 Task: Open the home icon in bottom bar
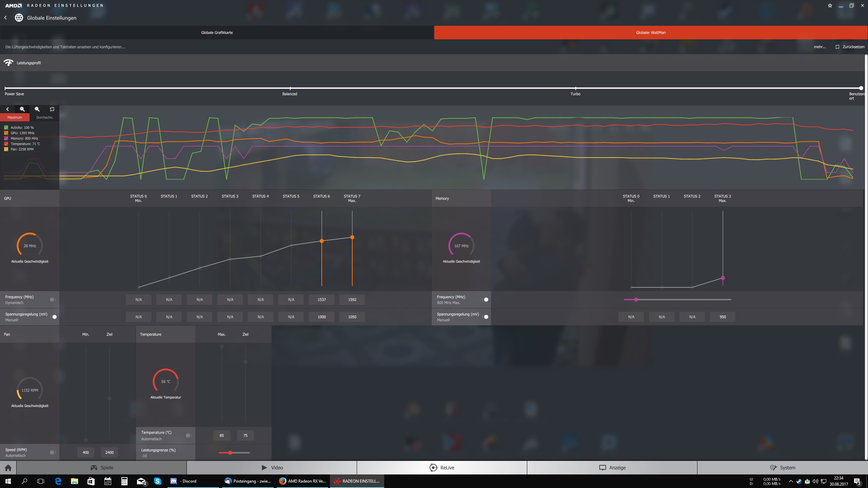point(8,468)
